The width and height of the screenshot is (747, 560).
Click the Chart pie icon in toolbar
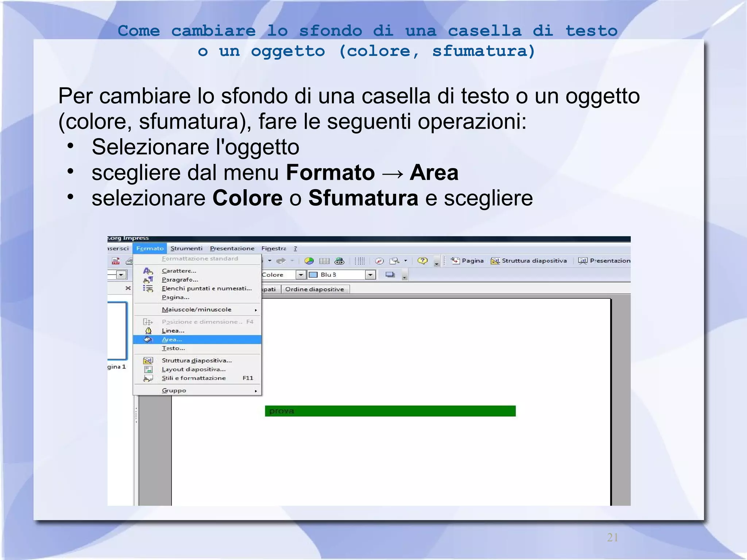(309, 261)
